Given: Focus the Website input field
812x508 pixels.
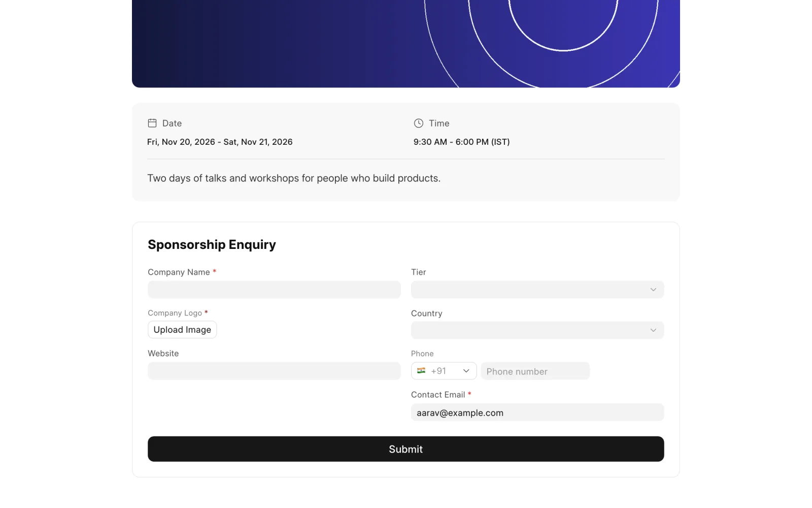Looking at the screenshot, I should pos(274,371).
